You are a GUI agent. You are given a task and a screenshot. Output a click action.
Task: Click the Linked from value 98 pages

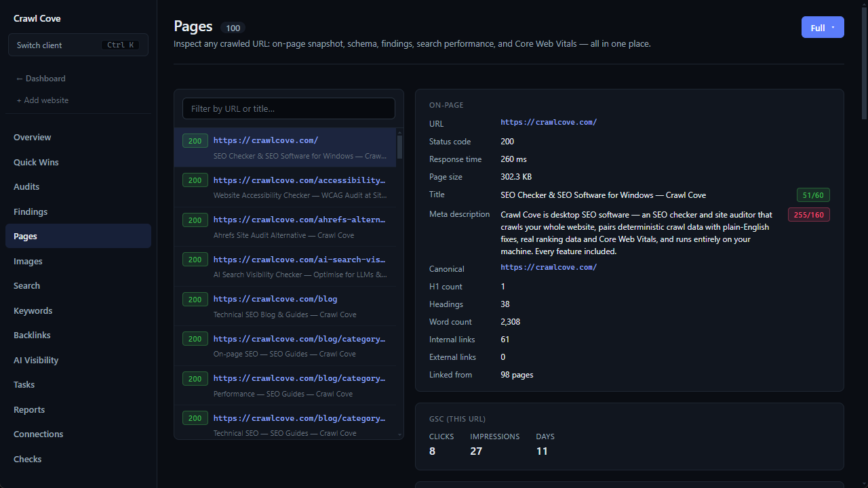pyautogui.click(x=517, y=375)
